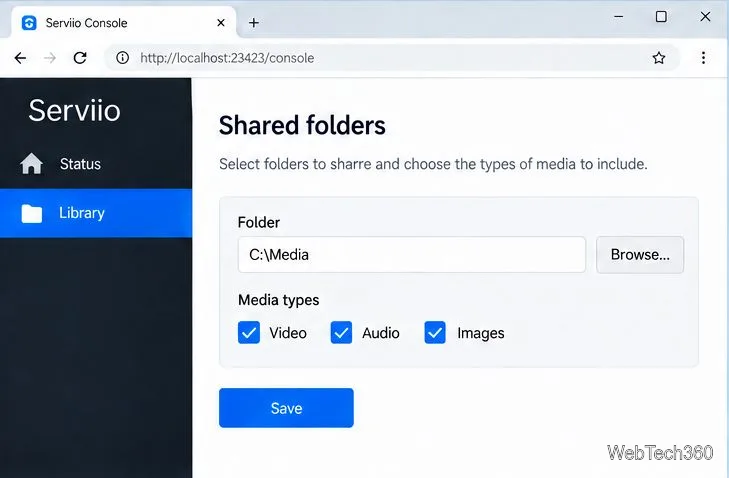Click the 'Select folders to sharre' description text
729x478 pixels.
coord(433,164)
